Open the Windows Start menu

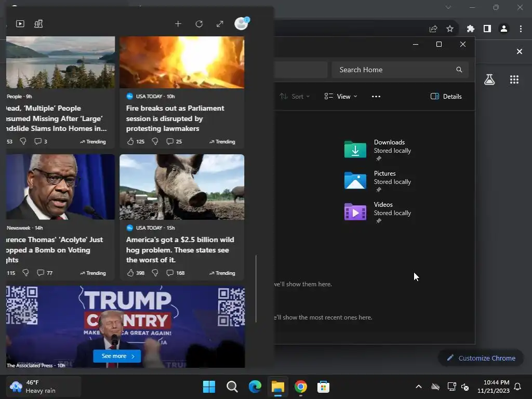coord(209,387)
